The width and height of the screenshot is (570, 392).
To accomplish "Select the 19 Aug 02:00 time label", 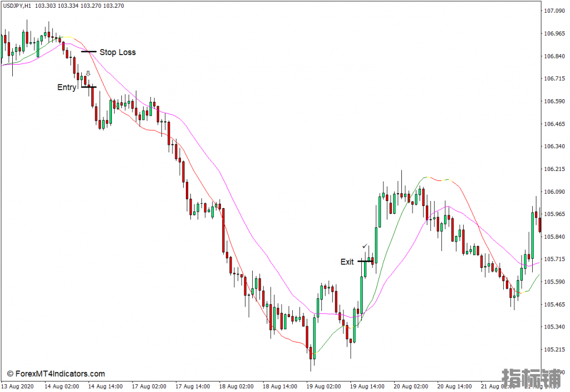I will (x=323, y=386).
